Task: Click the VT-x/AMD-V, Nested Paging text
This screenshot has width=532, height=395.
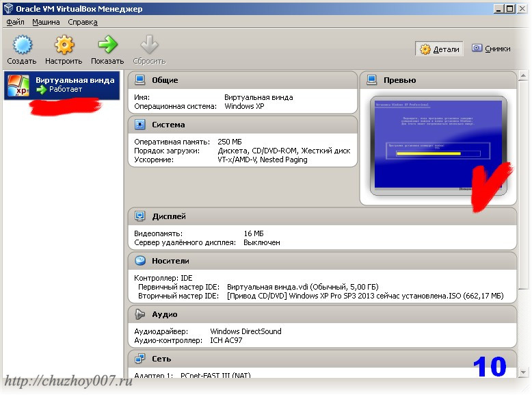Action: pos(263,160)
